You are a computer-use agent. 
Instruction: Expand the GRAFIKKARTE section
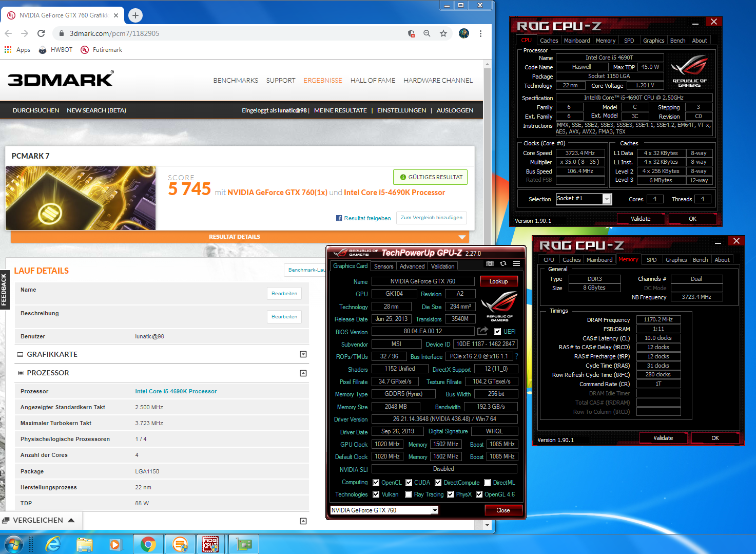(x=303, y=354)
